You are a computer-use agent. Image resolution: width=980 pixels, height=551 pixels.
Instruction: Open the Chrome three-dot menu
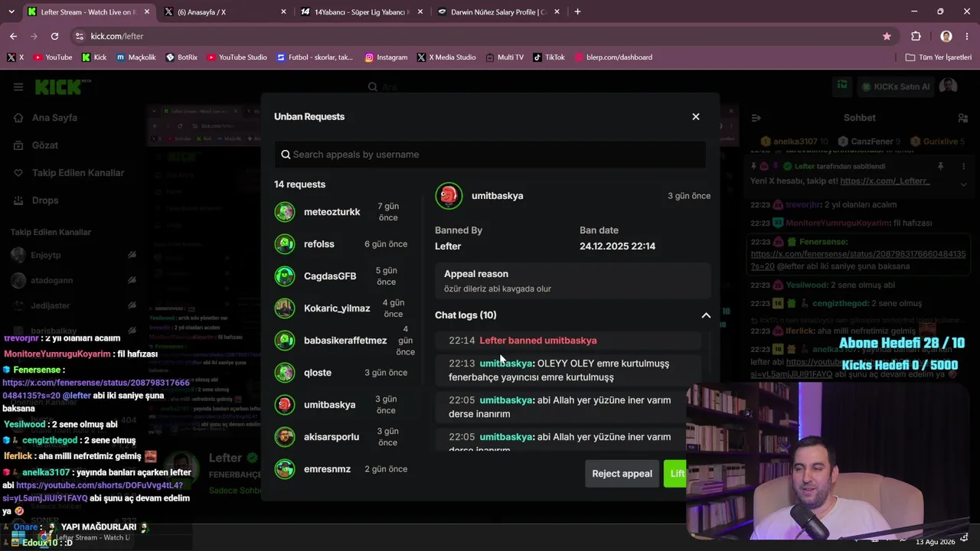(967, 36)
